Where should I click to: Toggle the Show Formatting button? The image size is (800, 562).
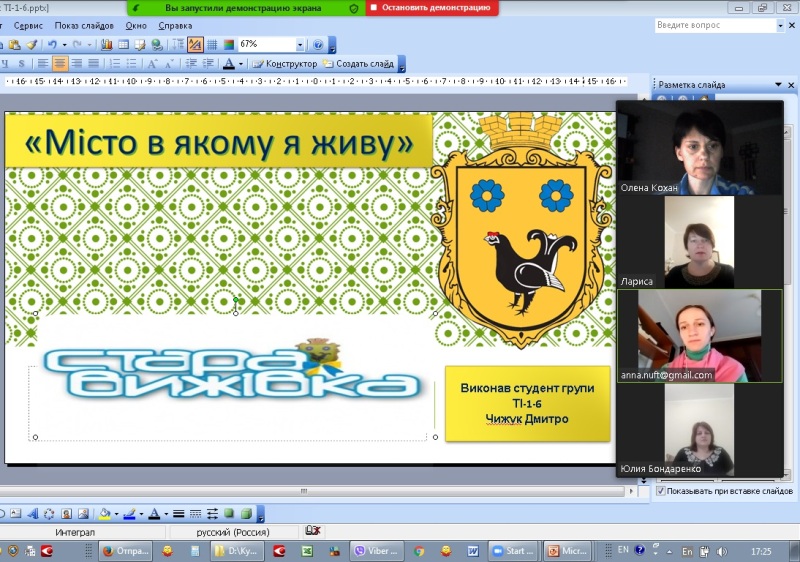195,45
